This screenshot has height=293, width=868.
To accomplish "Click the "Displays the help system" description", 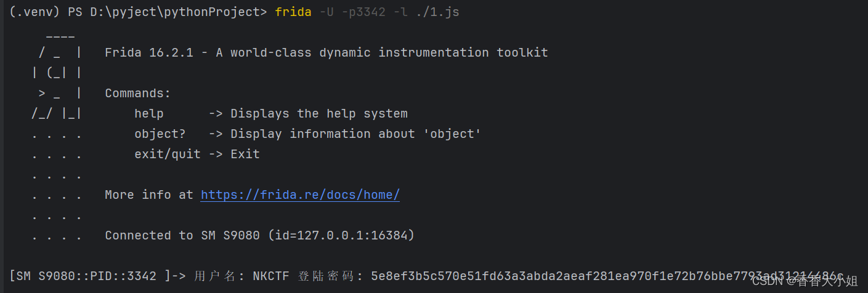I will tap(318, 114).
